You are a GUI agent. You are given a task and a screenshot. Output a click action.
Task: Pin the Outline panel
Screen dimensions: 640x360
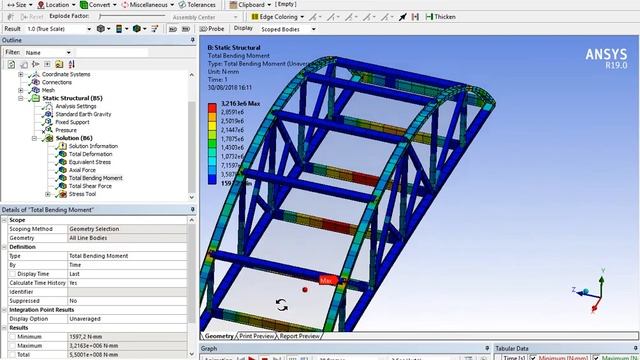192,40
